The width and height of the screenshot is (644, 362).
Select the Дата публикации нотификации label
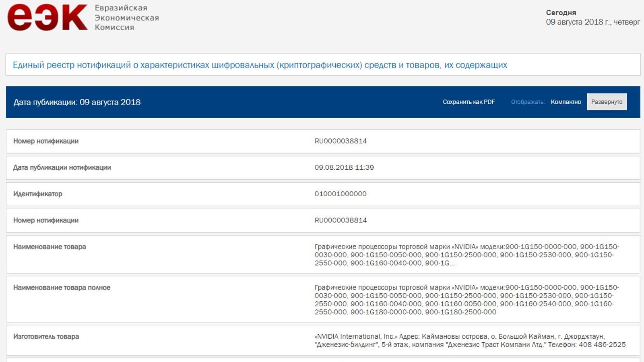(62, 168)
